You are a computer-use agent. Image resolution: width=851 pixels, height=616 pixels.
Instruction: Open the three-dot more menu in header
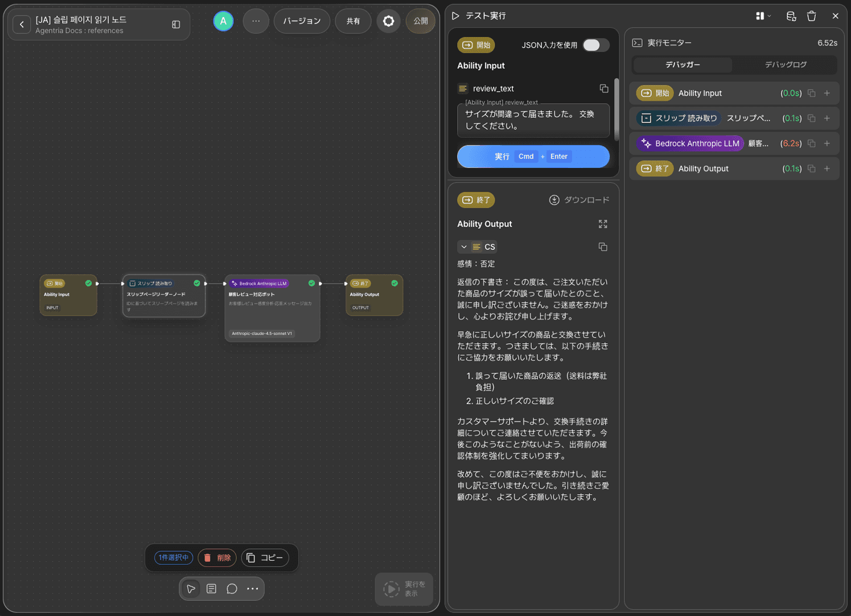(256, 21)
